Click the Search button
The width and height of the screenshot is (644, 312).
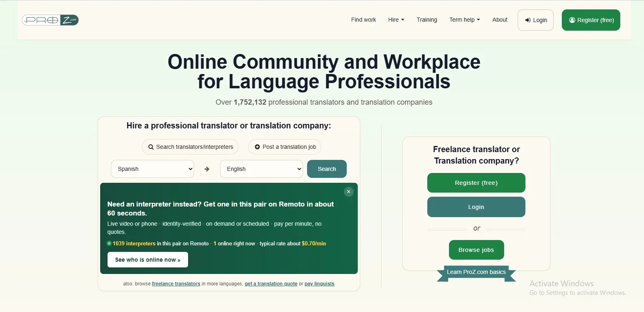pos(327,169)
